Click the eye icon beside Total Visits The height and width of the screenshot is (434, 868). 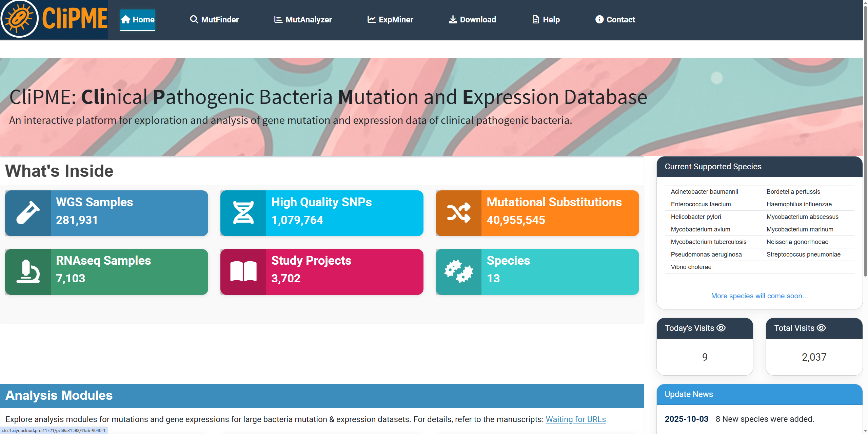[x=822, y=328]
